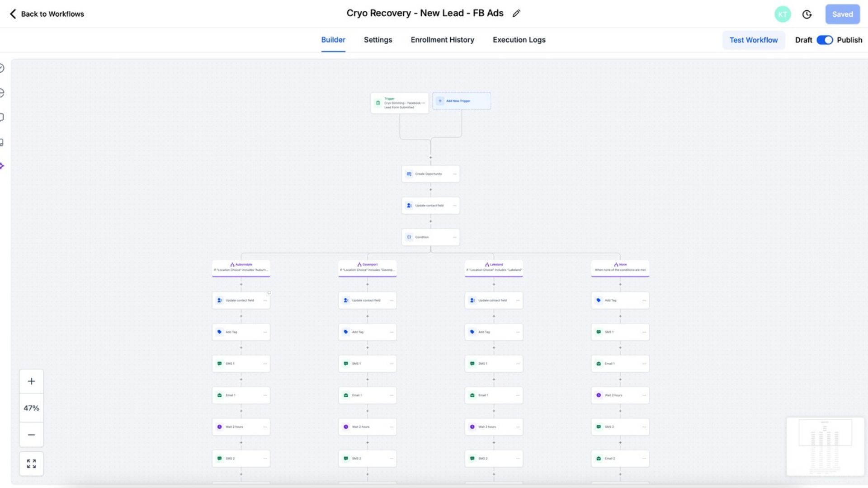The width and height of the screenshot is (868, 488).
Task: Click the zoom in plus icon
Action: [31, 381]
